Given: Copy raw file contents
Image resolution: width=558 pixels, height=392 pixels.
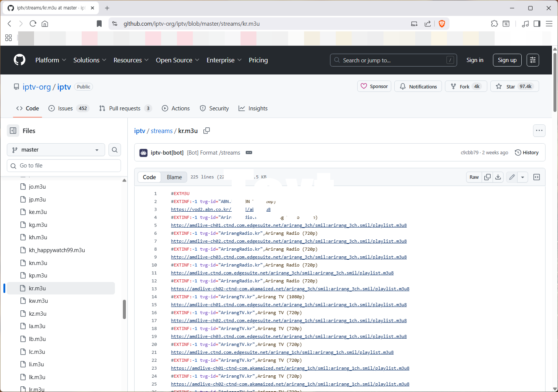Looking at the screenshot, I should (488, 177).
